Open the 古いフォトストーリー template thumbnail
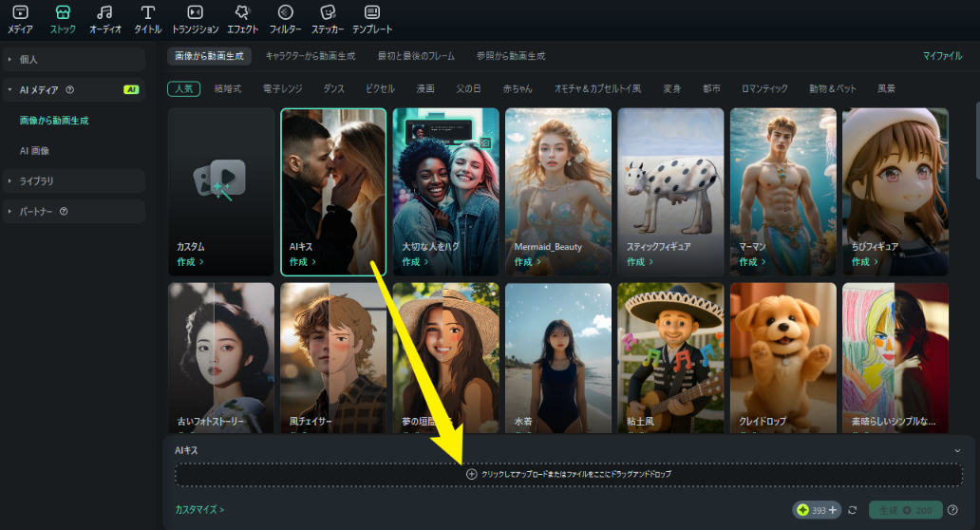 [221, 358]
